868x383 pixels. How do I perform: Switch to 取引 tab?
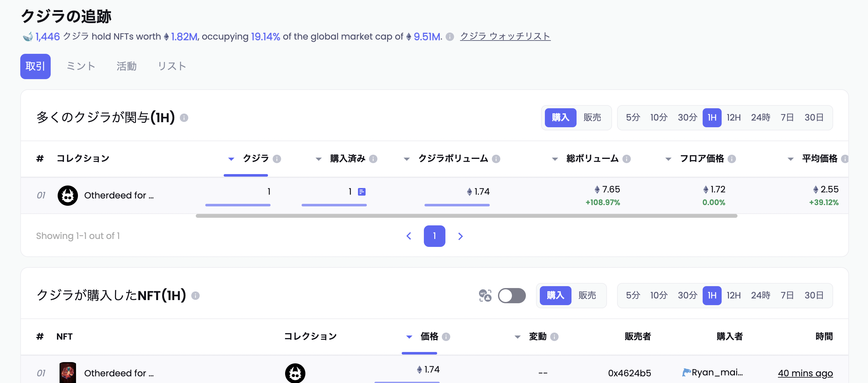click(35, 66)
